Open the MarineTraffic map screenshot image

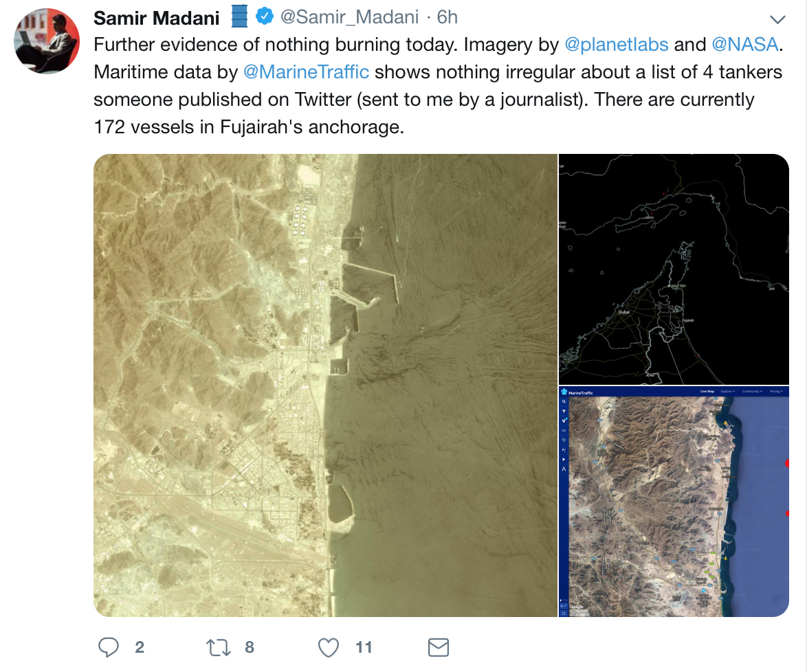point(674,502)
